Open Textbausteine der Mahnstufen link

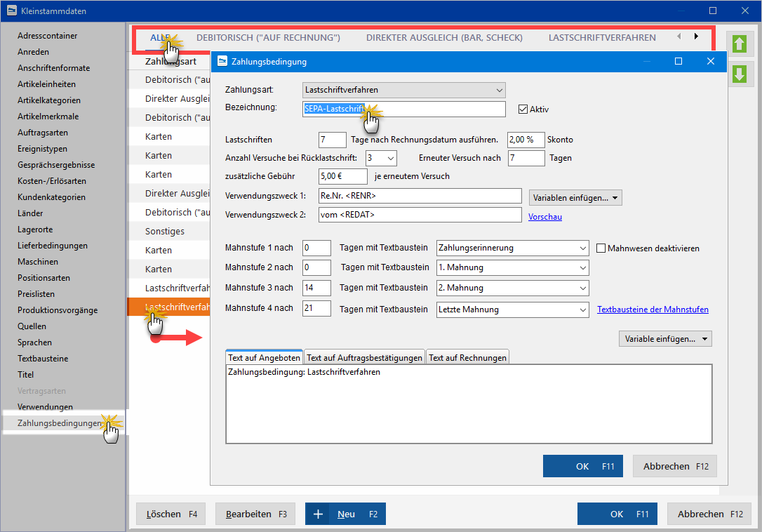tap(653, 310)
